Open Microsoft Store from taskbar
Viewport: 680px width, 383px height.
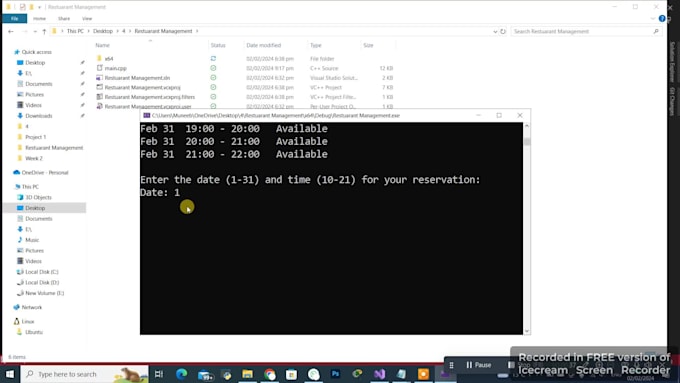pyautogui.click(x=291, y=374)
